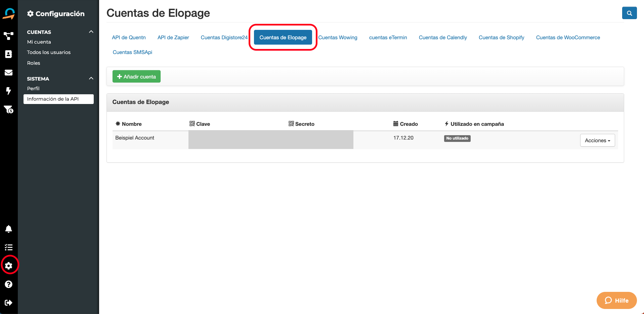The width and height of the screenshot is (644, 314).
Task: Open the email envelope icon in sidebar
Action: [9, 72]
